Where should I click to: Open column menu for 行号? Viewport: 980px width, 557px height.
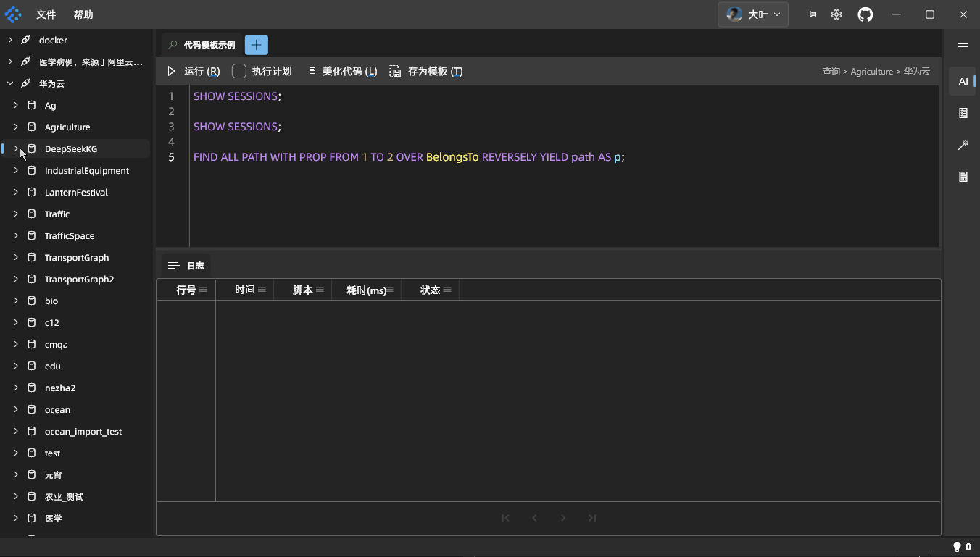click(x=203, y=290)
